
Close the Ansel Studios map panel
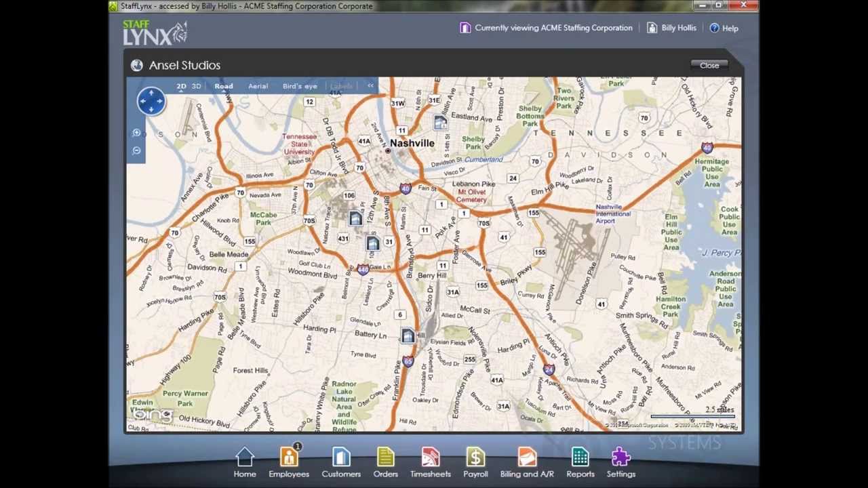point(709,65)
